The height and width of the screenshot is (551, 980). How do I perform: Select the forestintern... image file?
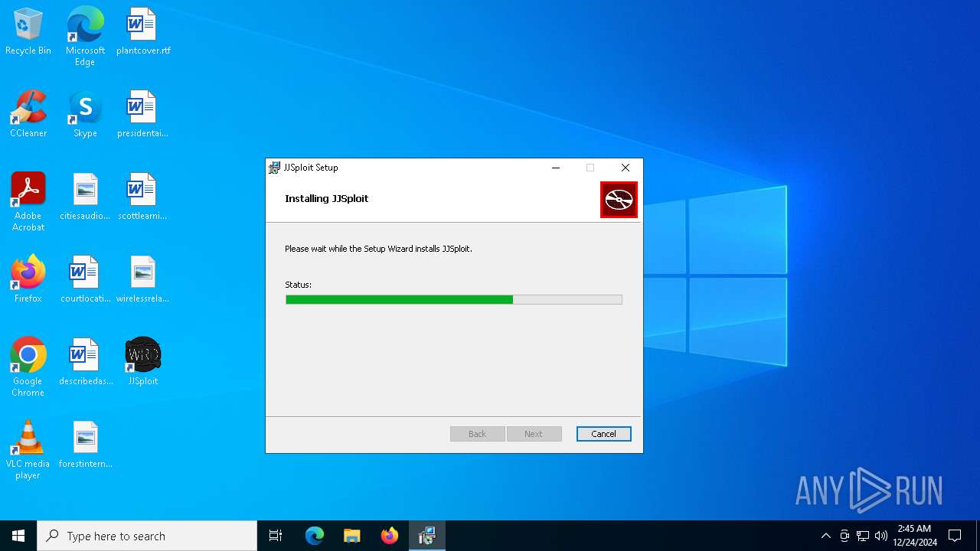pos(85,445)
